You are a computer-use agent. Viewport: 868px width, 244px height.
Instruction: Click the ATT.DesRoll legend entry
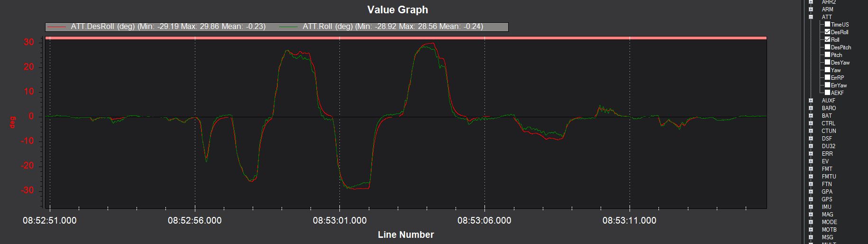[168, 27]
